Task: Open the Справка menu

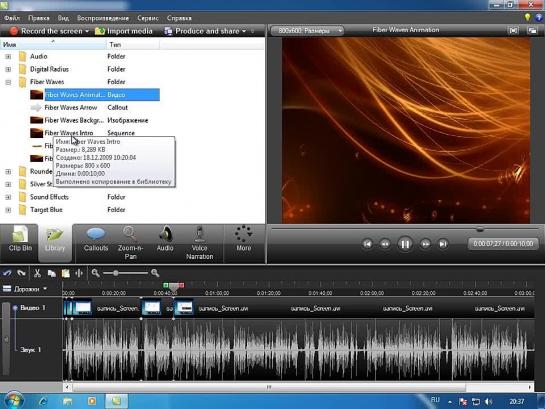Action: [179, 18]
